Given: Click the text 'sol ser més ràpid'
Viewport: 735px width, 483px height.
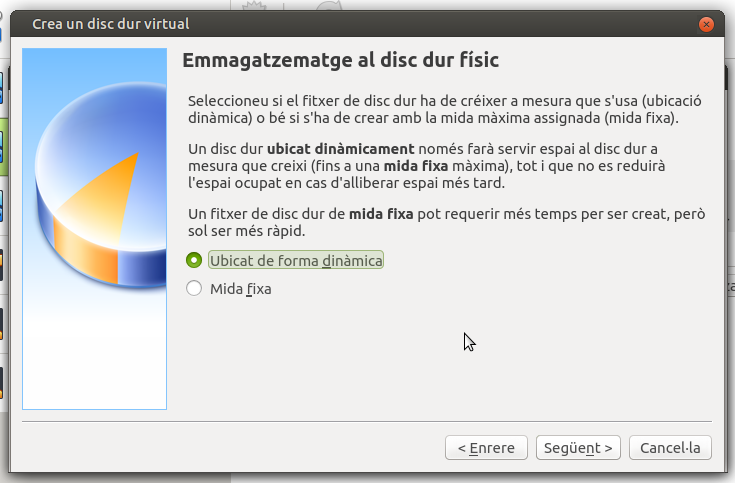Looking at the screenshot, I should [247, 231].
